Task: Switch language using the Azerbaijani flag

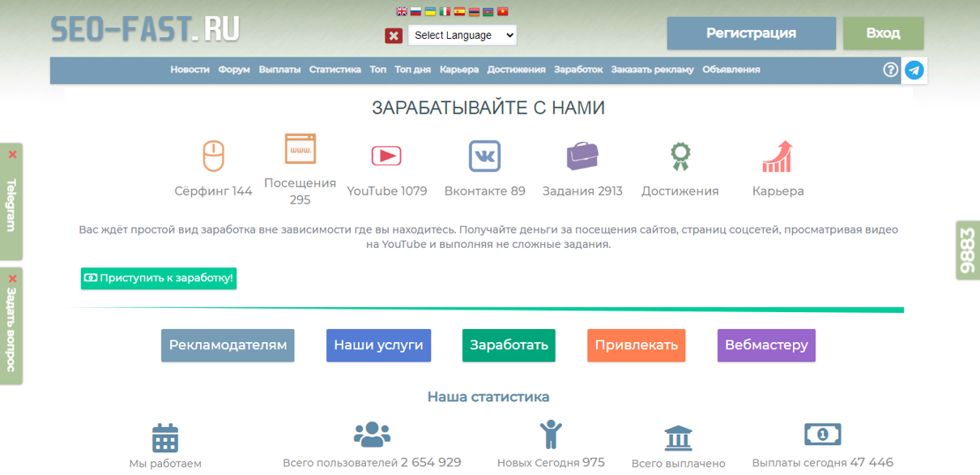Action: (x=488, y=11)
